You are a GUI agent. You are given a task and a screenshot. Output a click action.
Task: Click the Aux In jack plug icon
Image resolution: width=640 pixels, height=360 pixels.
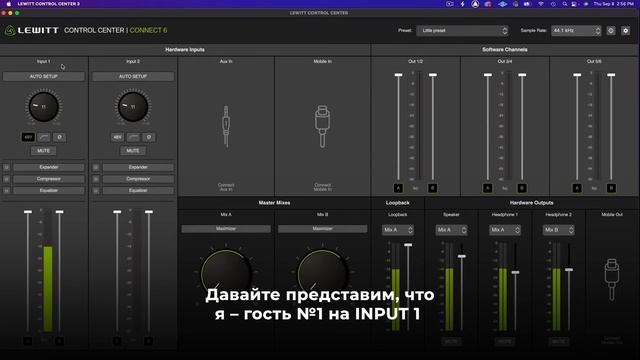tap(226, 126)
